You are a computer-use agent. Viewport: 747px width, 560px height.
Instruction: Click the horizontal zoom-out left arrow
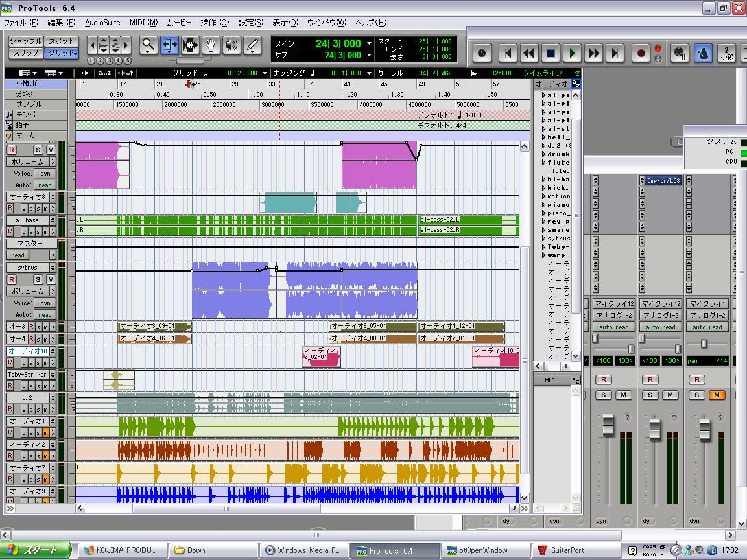point(92,46)
